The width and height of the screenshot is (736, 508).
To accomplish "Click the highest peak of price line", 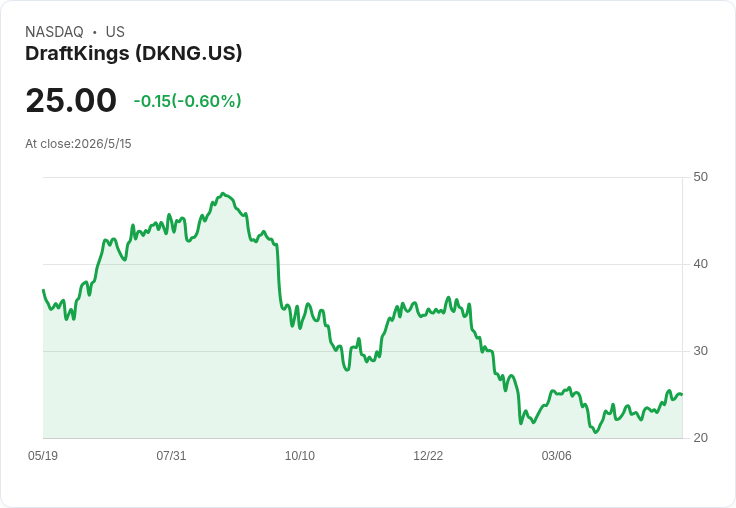I will (223, 193).
